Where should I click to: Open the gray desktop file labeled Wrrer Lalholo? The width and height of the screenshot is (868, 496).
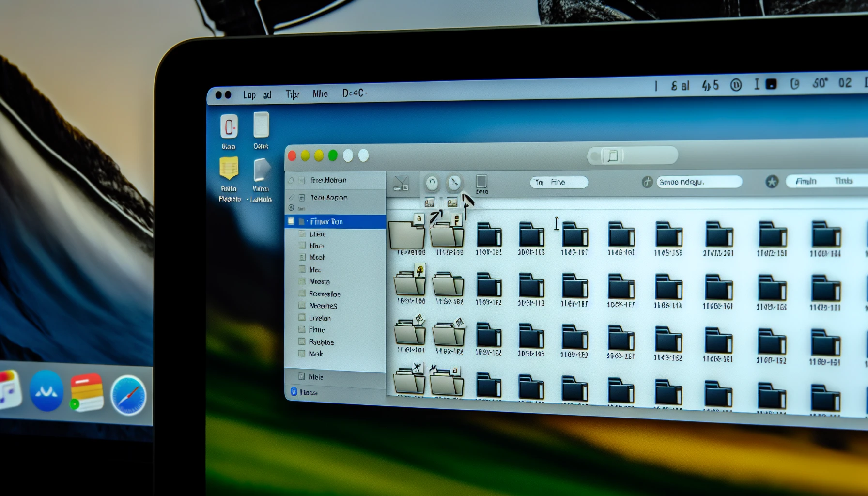pyautogui.click(x=262, y=170)
